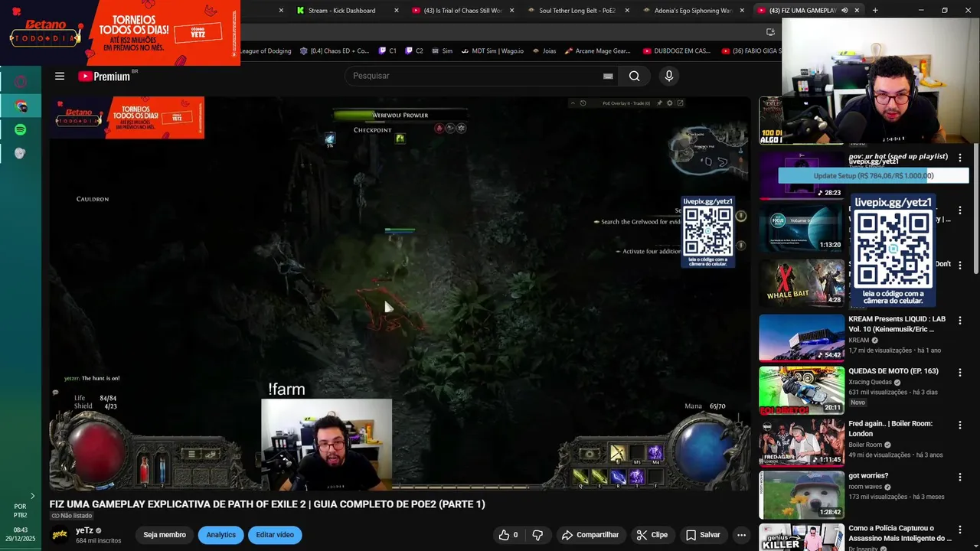Open KREAM Presents LIQUID LAB video
The height and width of the screenshot is (551, 980).
897,324
